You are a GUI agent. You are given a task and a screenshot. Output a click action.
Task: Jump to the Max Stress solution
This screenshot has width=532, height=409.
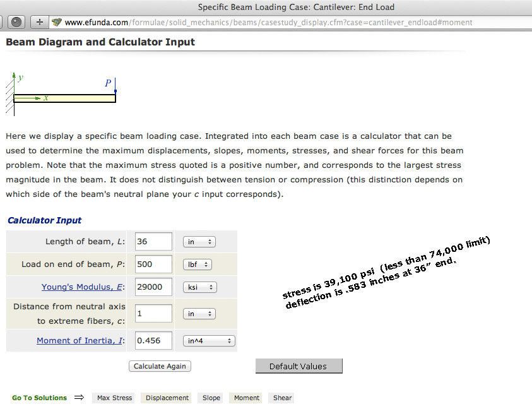pyautogui.click(x=114, y=398)
